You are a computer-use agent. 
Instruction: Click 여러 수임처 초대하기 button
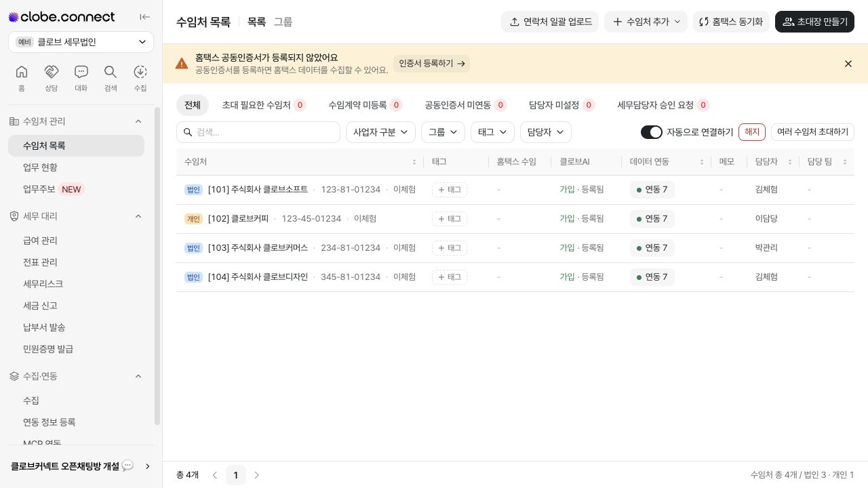pyautogui.click(x=812, y=132)
